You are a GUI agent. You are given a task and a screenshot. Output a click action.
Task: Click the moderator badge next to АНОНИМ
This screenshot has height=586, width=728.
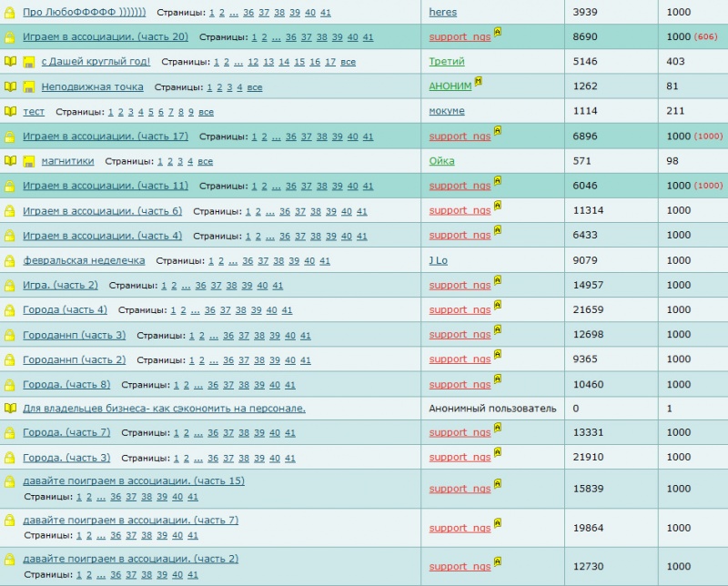[x=479, y=81]
